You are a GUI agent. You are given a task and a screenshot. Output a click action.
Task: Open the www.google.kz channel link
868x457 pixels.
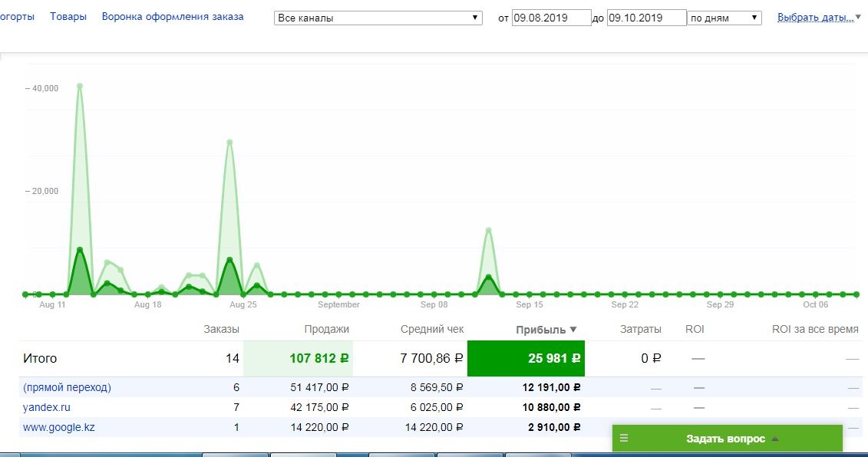tap(58, 427)
